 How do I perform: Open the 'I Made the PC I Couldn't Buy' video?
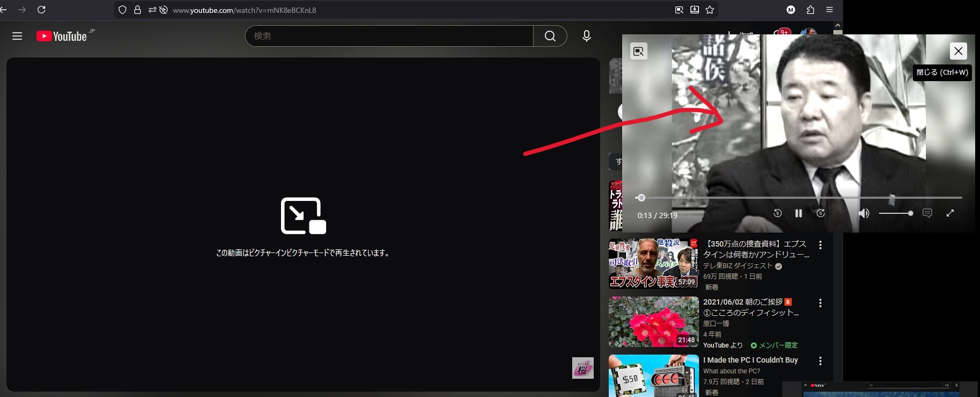pos(750,360)
